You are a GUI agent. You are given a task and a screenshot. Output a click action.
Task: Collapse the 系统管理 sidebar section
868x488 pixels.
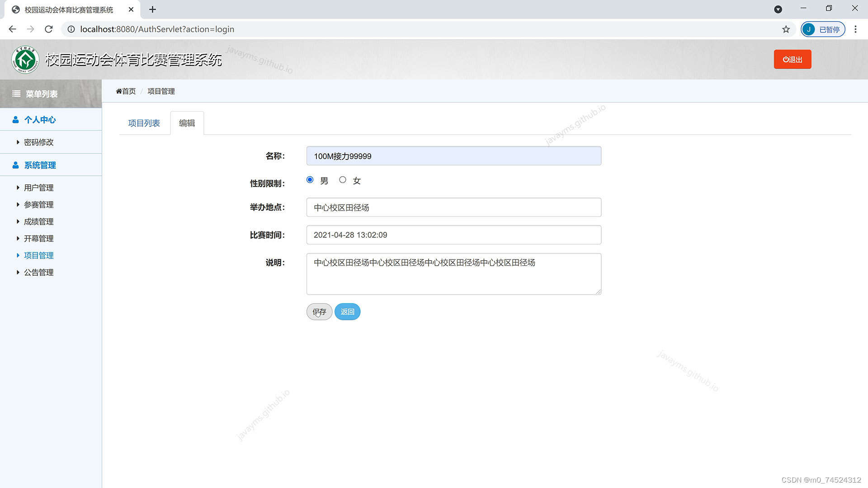[x=40, y=165]
